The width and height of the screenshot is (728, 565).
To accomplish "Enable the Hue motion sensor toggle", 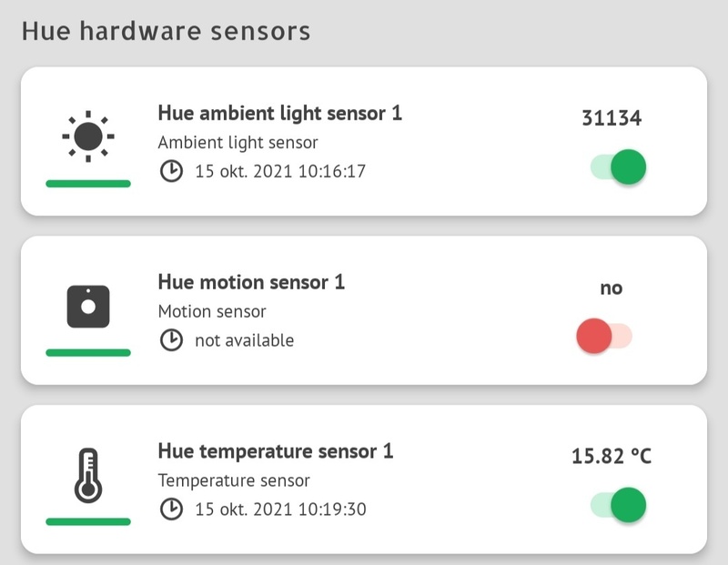I will tap(604, 338).
